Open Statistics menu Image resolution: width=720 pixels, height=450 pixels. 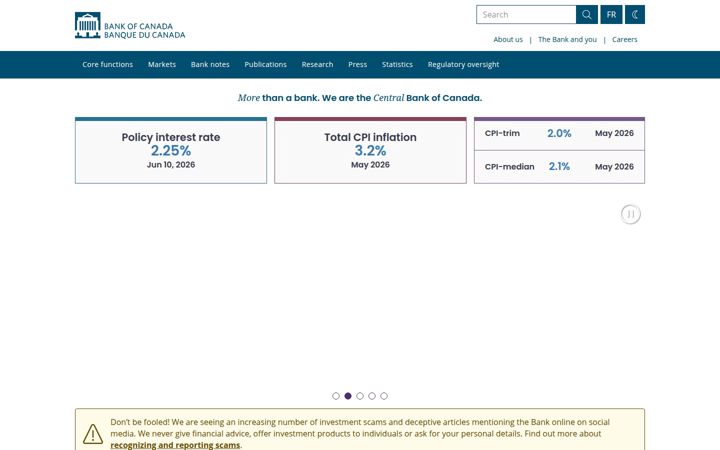click(397, 64)
